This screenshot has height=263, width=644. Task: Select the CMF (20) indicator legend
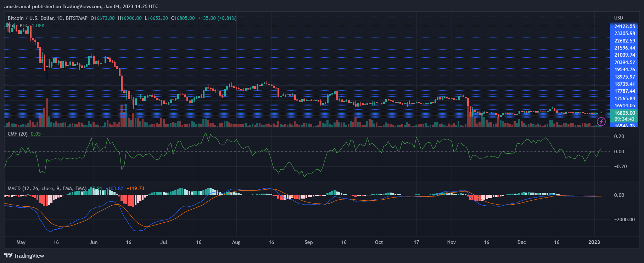(x=18, y=134)
